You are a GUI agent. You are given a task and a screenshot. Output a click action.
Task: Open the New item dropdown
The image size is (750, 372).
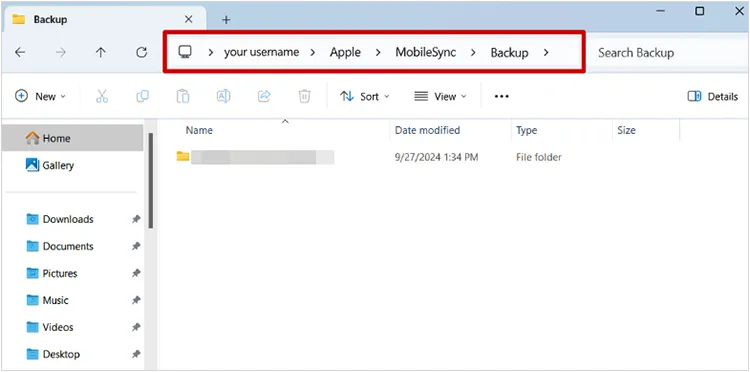click(41, 96)
